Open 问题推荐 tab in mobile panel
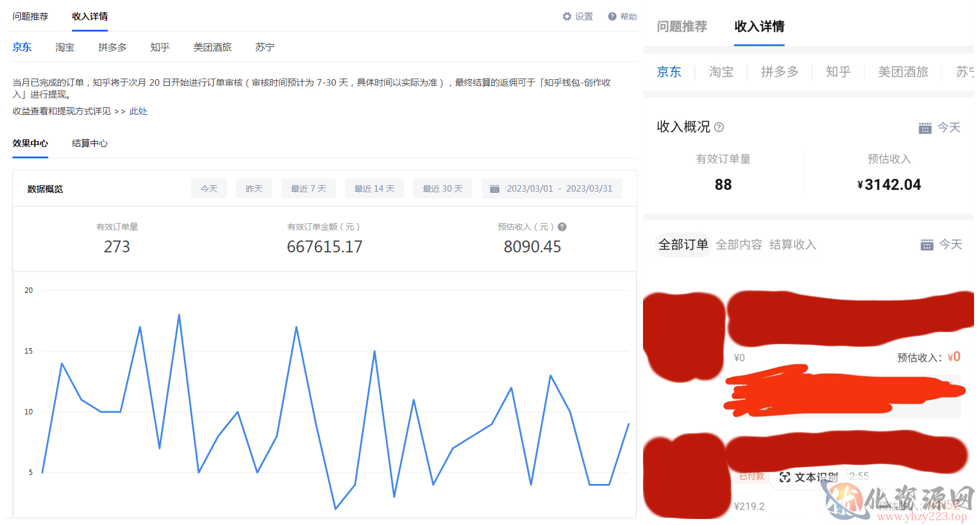980x525 pixels. 682,26
